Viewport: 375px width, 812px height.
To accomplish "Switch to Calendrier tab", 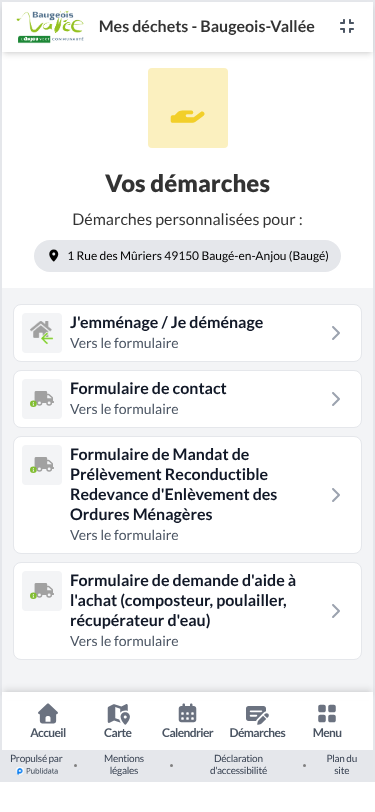I will (x=188, y=721).
